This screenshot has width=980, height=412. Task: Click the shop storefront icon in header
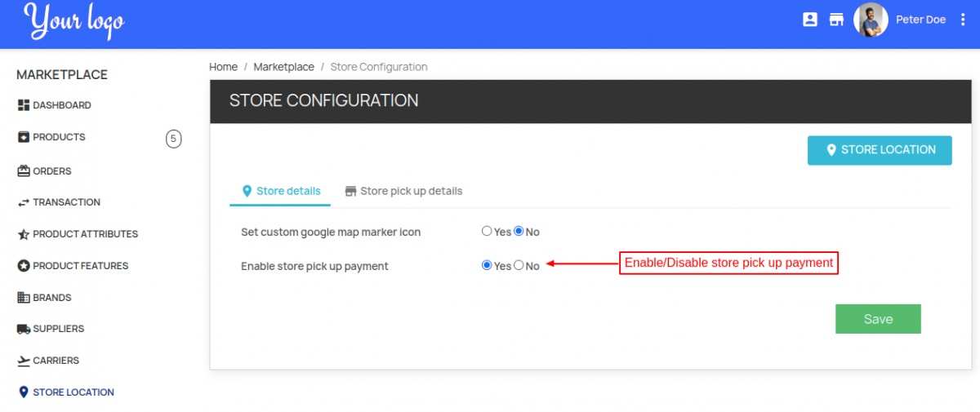836,20
